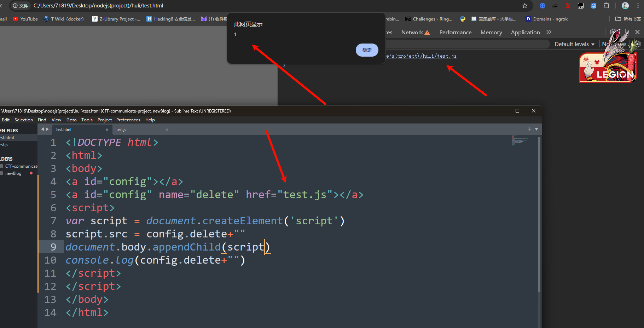Click the blue wave extension icon
Viewport: 644px width, 328px height.
[x=593, y=6]
